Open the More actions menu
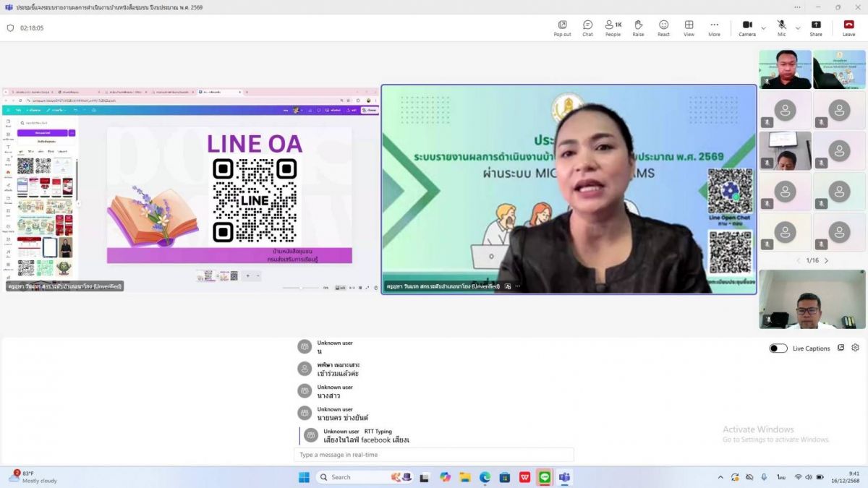Image resolution: width=868 pixels, height=488 pixels. coord(714,27)
